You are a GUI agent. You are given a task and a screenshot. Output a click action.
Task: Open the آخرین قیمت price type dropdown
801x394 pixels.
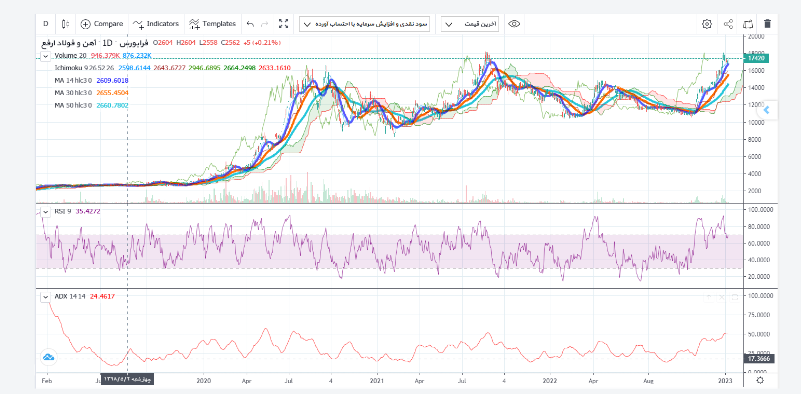click(x=470, y=24)
